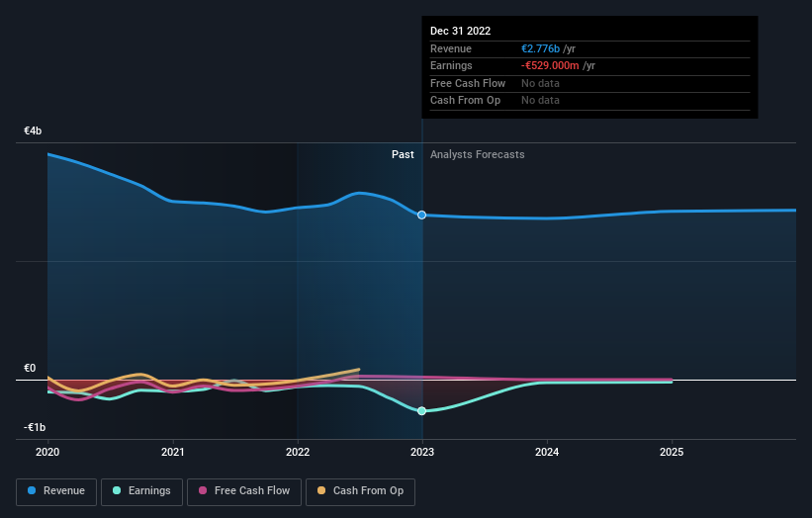Viewport: 812px width, 518px height.
Task: Click the 2022 x-axis label
Action: tap(298, 453)
